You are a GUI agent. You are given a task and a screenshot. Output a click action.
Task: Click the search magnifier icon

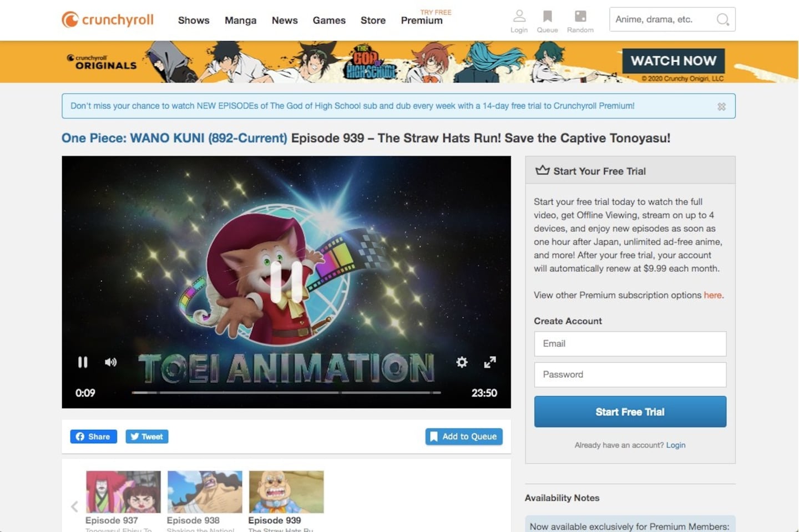coord(722,19)
